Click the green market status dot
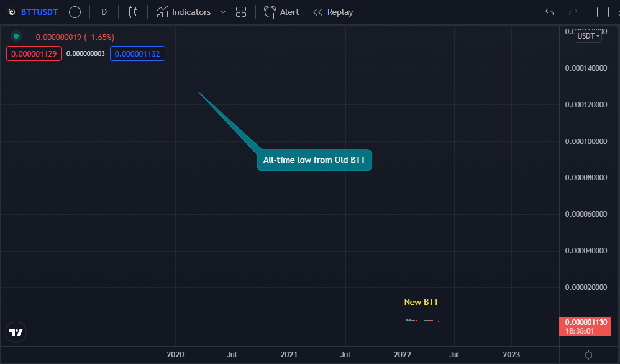 16,36
